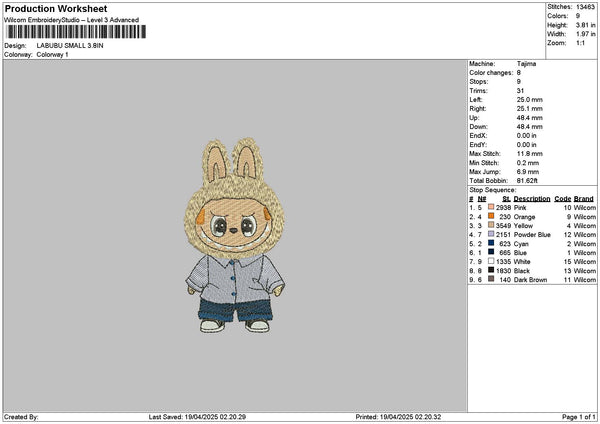Click the 'Brand' column header
The width and height of the screenshot is (600, 424).
point(584,199)
